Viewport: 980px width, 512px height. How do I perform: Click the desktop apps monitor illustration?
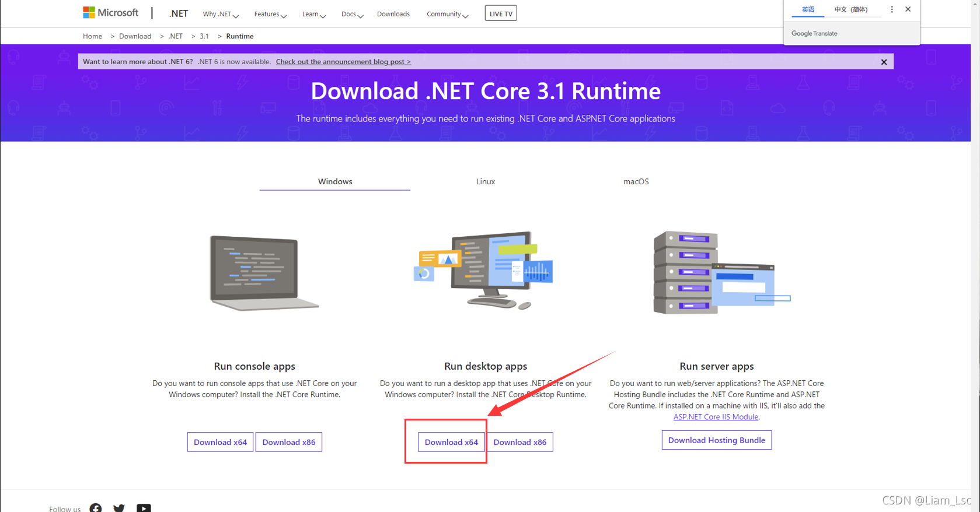click(483, 270)
